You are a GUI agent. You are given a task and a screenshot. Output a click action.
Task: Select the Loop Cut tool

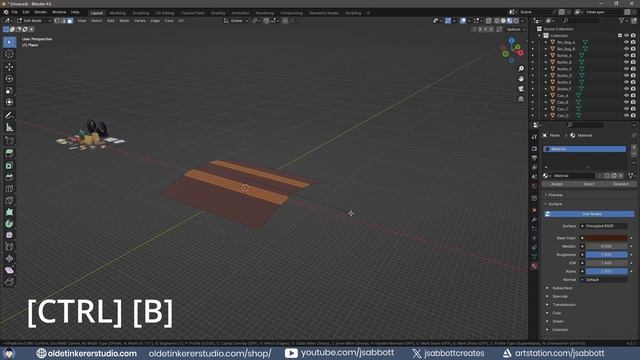pyautogui.click(x=9, y=189)
